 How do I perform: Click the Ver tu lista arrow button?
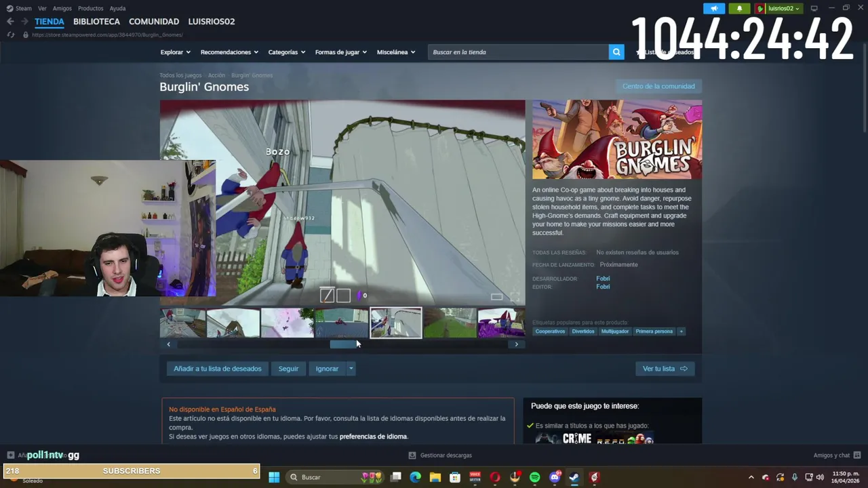pos(665,369)
